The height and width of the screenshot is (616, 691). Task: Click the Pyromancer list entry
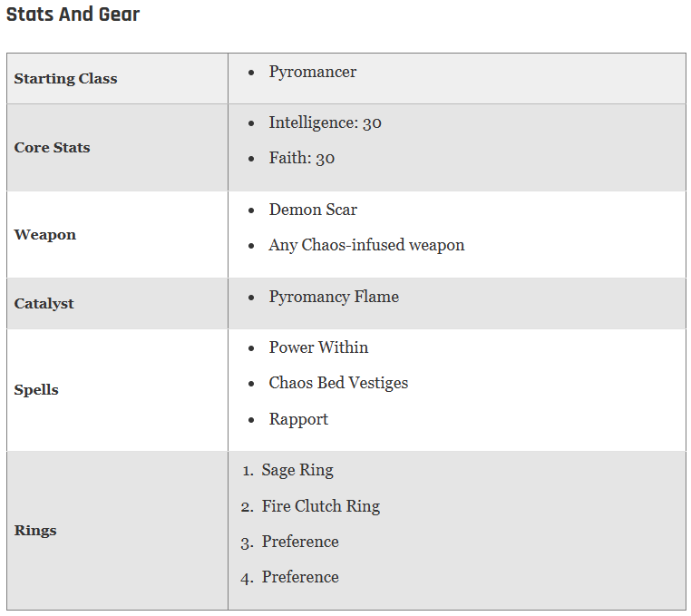pos(313,72)
